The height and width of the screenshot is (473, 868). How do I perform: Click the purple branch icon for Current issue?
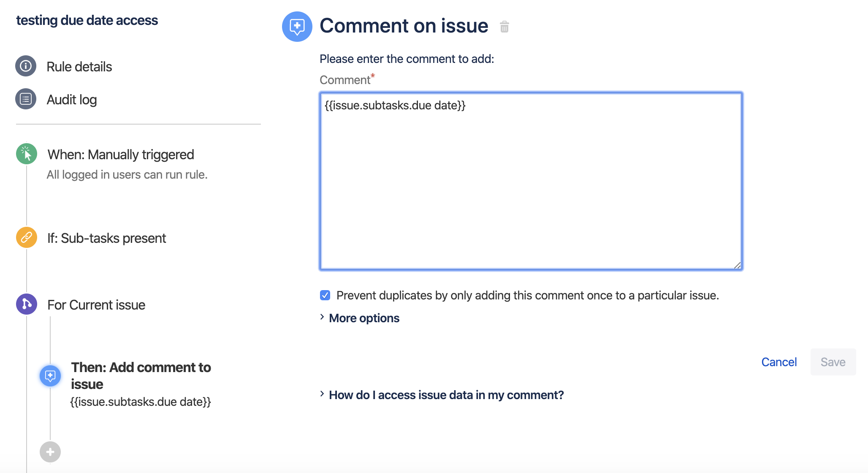(x=27, y=304)
